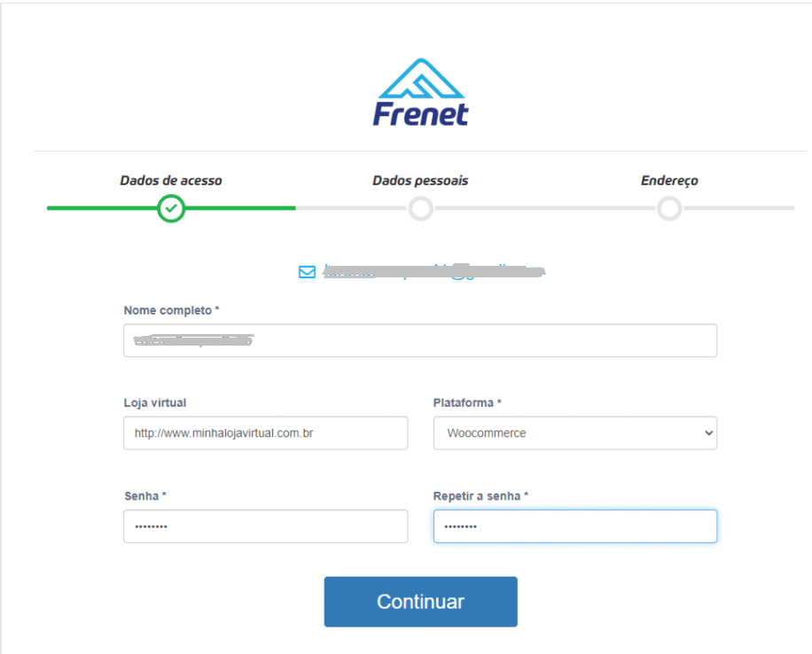Focus the Nome completo input field
Viewport: 812px width, 654px height.
click(x=420, y=340)
